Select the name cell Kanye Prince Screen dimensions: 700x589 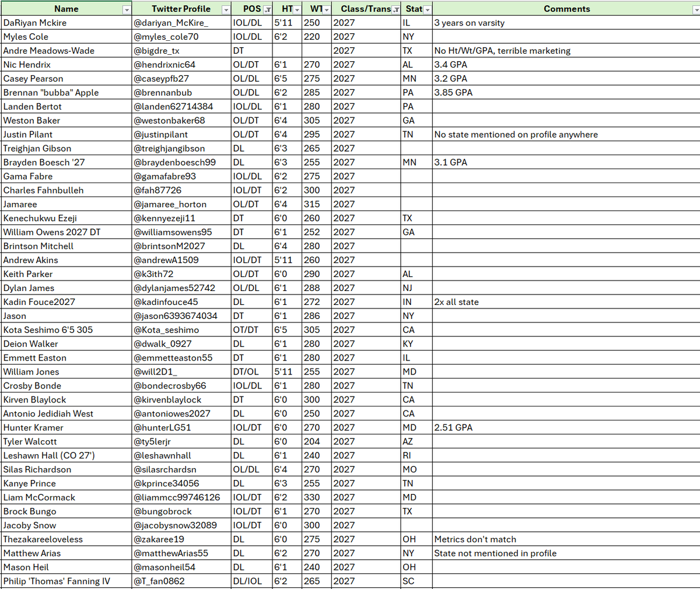(66, 483)
